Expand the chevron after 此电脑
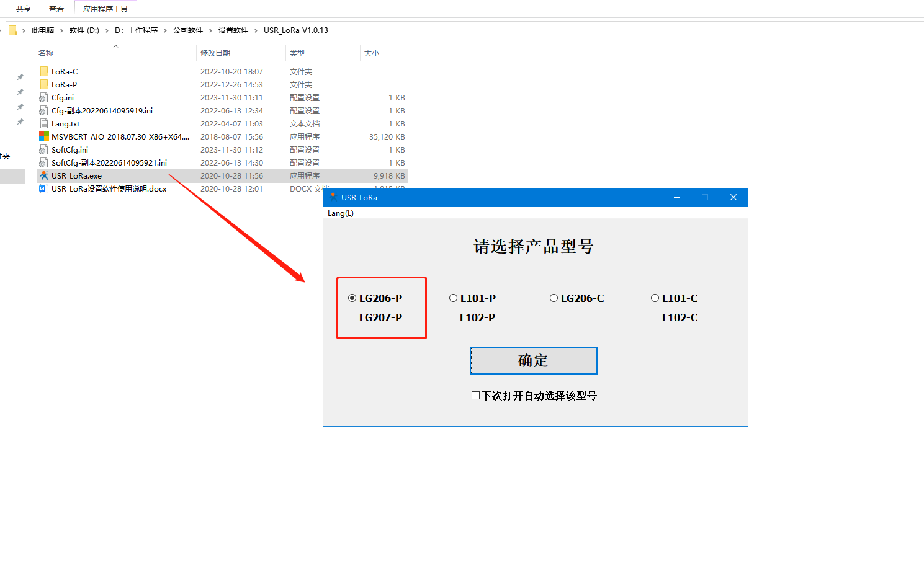924x563 pixels. (x=61, y=30)
